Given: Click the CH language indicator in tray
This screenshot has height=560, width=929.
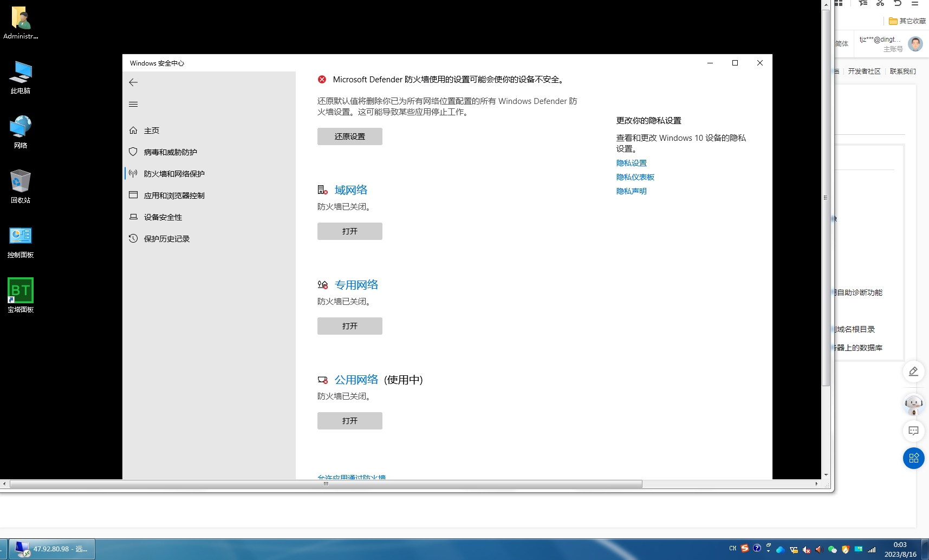Looking at the screenshot, I should pyautogui.click(x=732, y=549).
